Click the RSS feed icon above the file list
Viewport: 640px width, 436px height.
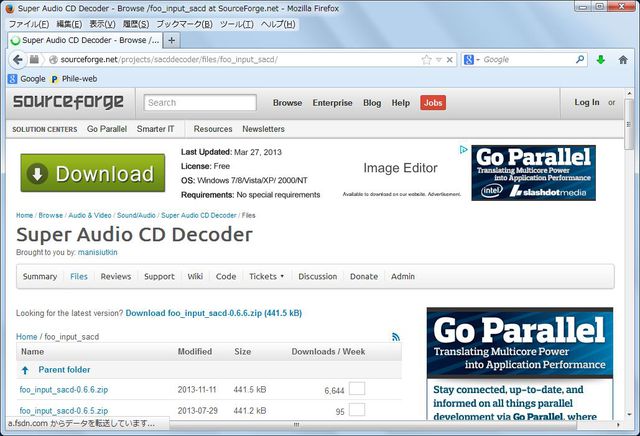point(396,337)
